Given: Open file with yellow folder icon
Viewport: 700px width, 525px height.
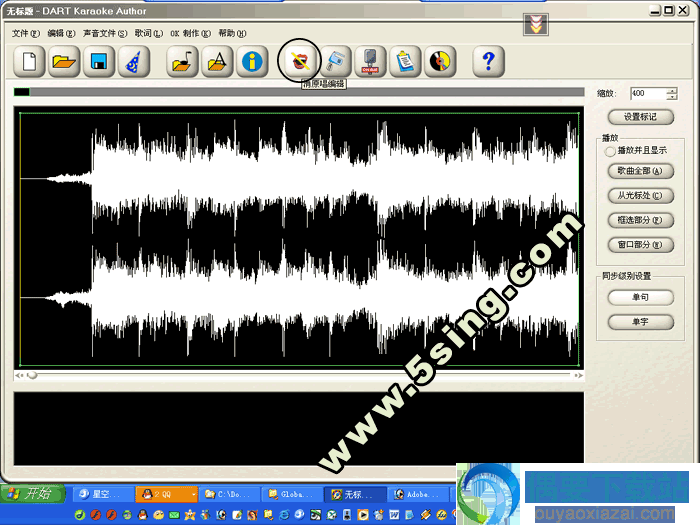Looking at the screenshot, I should click(64, 61).
